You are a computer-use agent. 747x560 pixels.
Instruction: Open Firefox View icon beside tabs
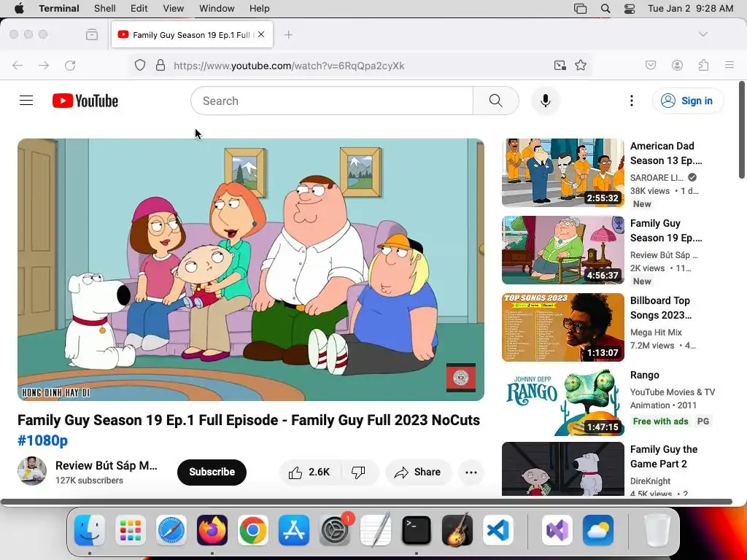[x=92, y=34]
